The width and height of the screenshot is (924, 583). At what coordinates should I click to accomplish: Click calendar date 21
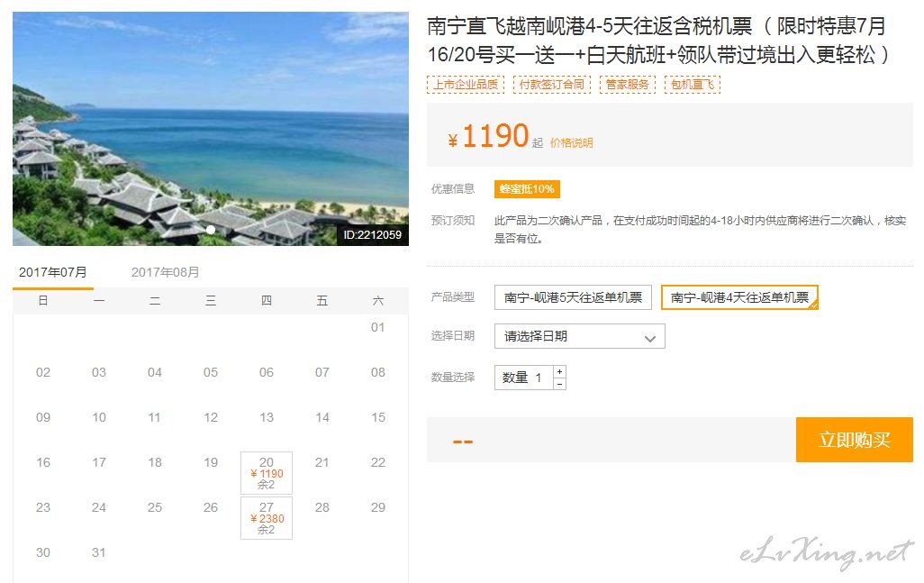(322, 462)
